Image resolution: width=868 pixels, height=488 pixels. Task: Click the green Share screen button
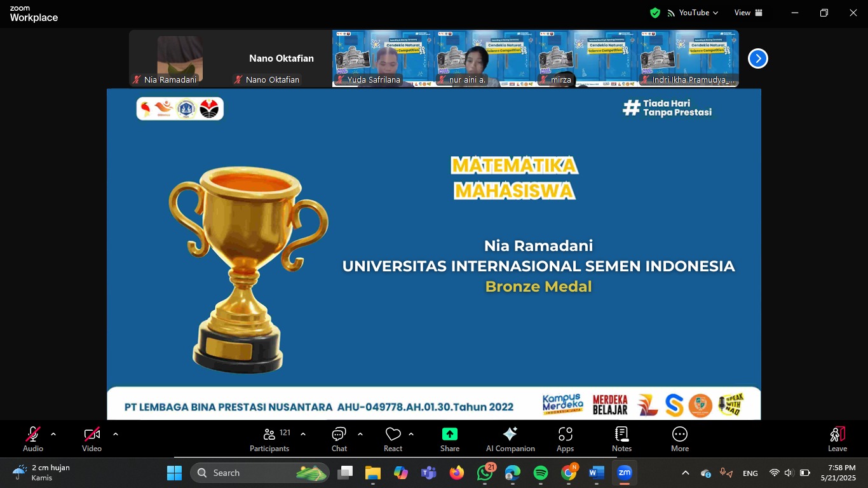tap(450, 438)
